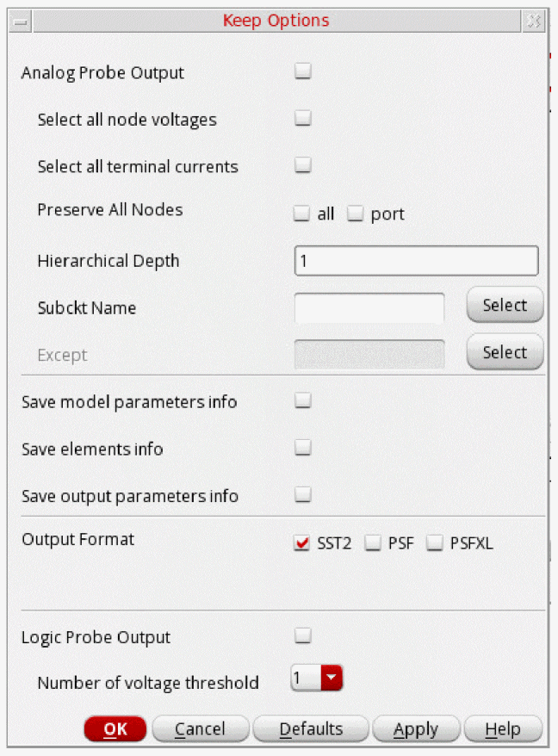Click the Subckt Name text field

pos(369,307)
